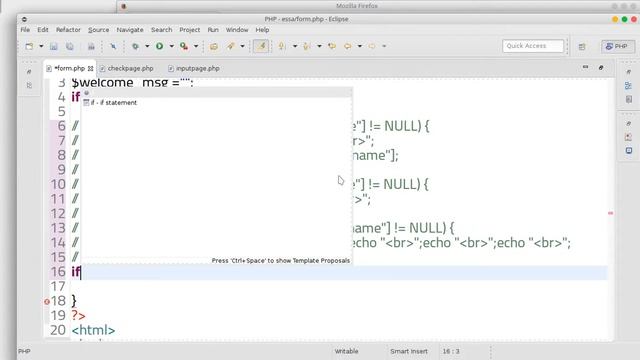Click the Back navigation arrow icon
The image size is (640, 360).
(x=347, y=46)
